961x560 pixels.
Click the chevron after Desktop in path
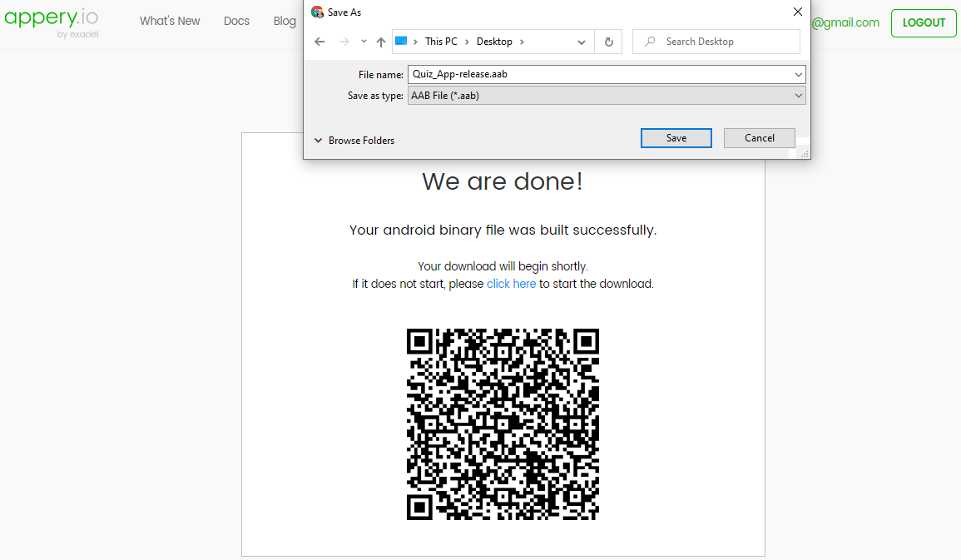523,42
